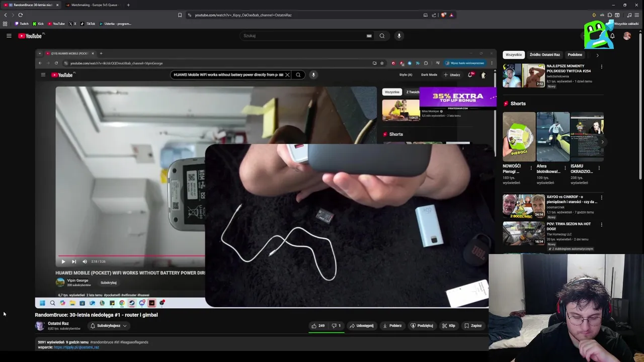This screenshot has width=644, height=362.
Task: Open the YouTube guide hamburger menu
Action: coord(9,36)
